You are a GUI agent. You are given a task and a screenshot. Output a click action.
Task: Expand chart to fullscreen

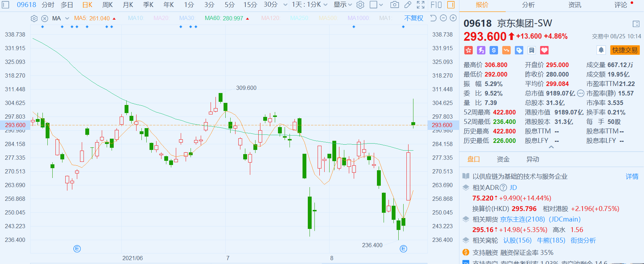coord(420,5)
